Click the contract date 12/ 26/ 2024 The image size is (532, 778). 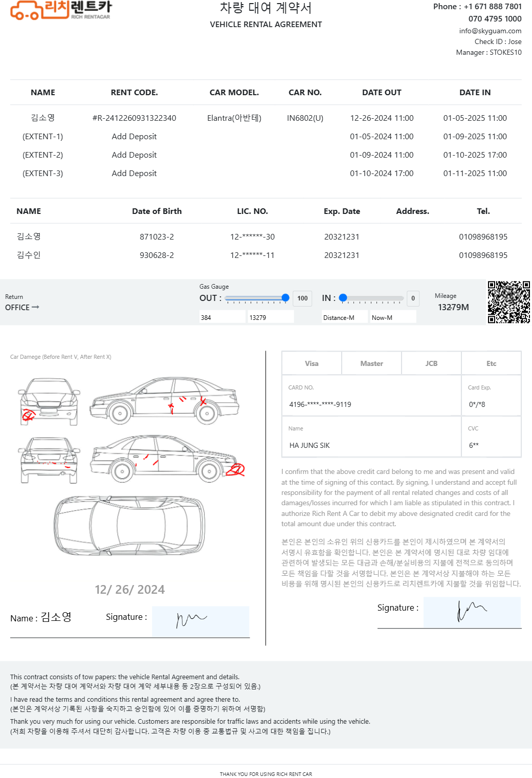click(129, 590)
